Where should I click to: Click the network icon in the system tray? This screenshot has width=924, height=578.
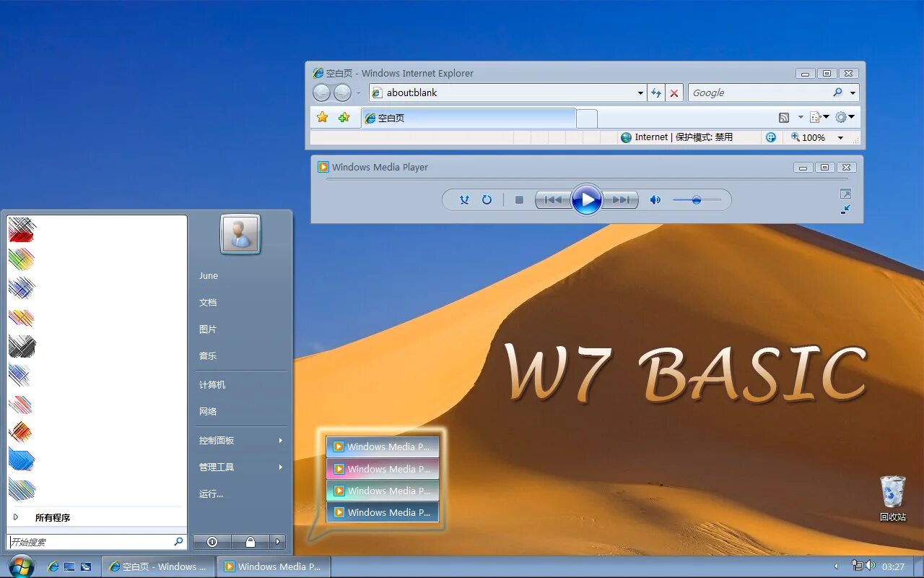tap(858, 566)
